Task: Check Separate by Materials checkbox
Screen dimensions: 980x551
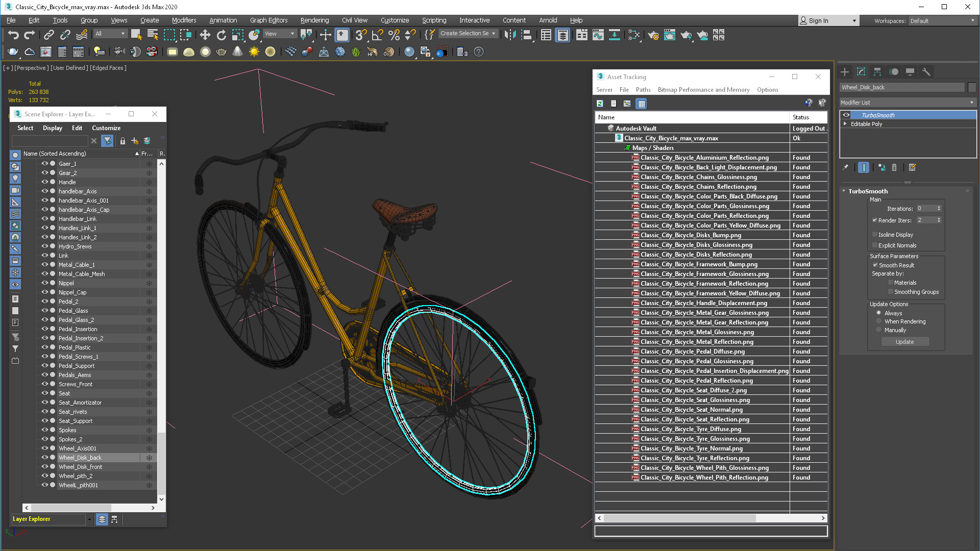Action: pos(891,283)
